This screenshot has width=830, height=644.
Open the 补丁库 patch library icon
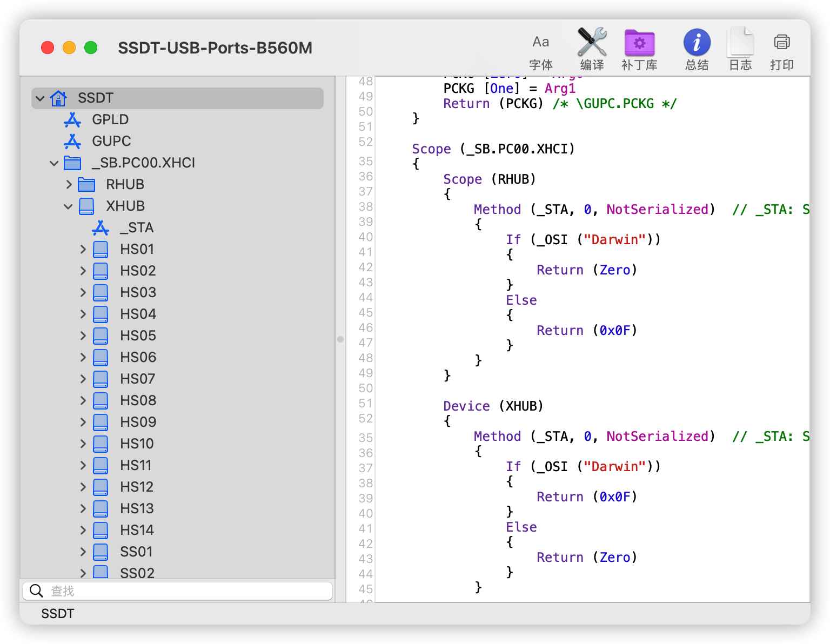tap(639, 43)
